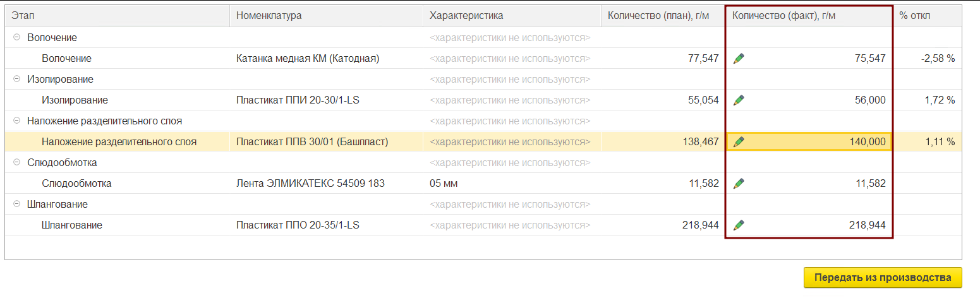Collapse the Волочение stage group
980x298 pixels.
click(16, 38)
